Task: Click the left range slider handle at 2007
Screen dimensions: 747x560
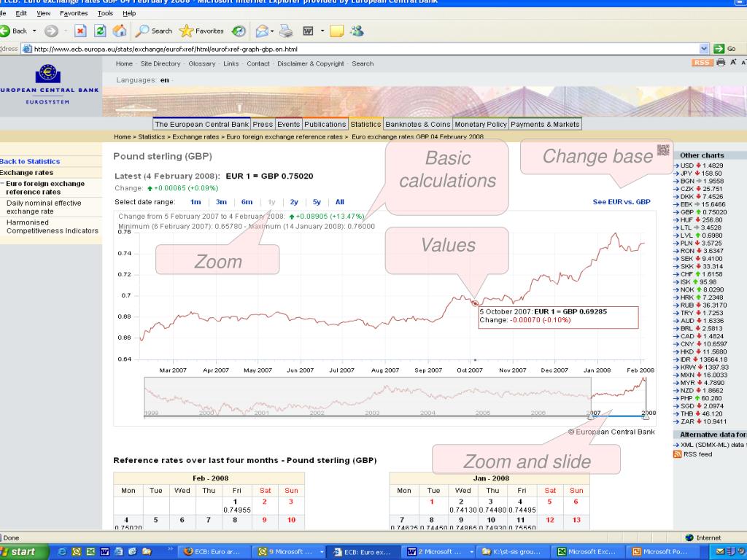Action: tap(591, 416)
